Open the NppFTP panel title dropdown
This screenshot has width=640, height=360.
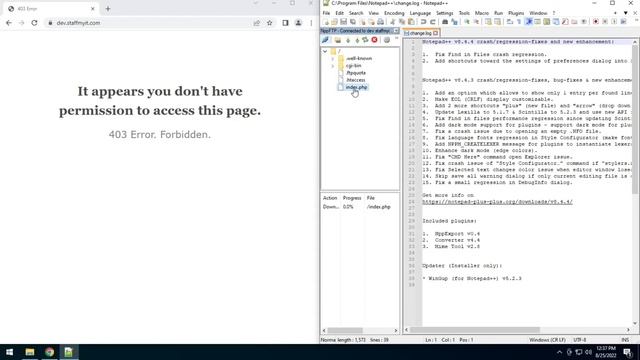[396, 31]
